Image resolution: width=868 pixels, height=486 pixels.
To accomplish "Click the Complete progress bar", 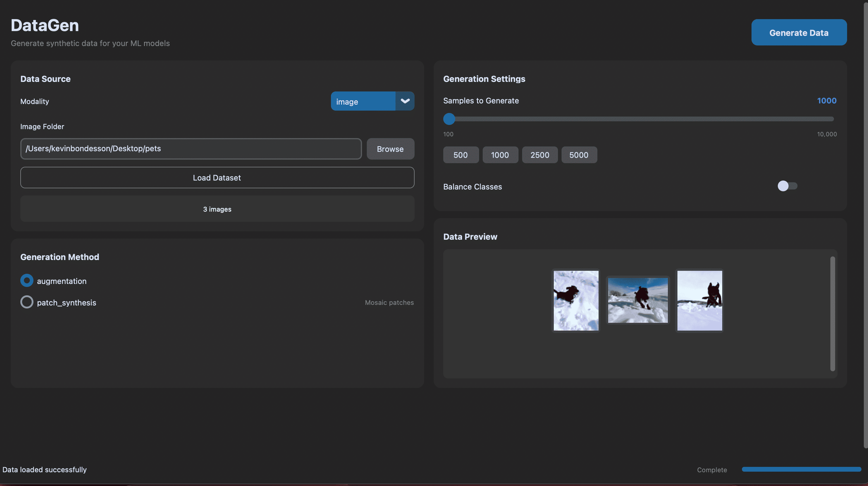I will coord(801,470).
